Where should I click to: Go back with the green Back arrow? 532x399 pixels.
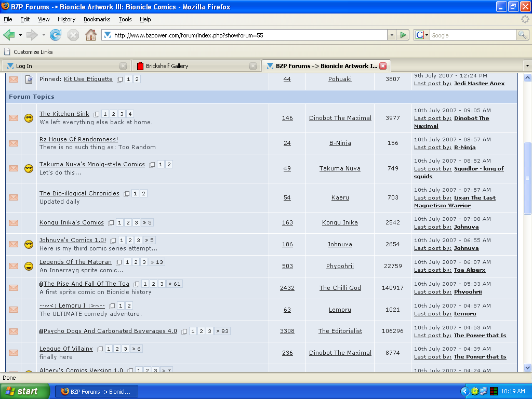click(x=9, y=35)
